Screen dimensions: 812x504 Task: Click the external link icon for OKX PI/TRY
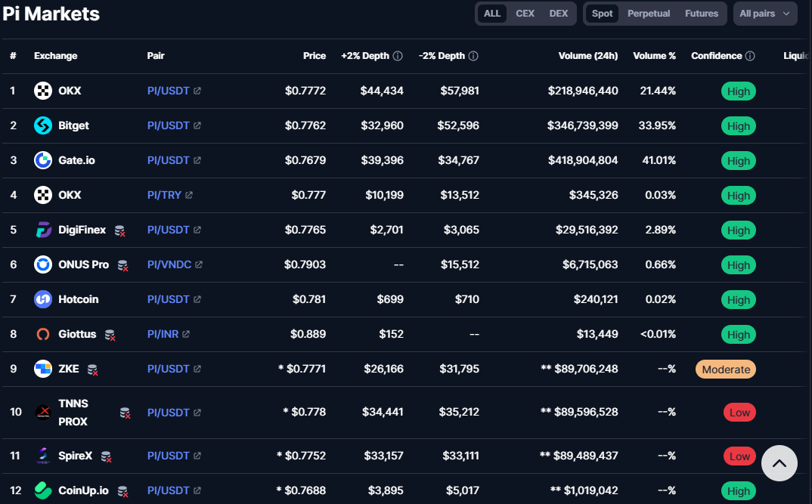click(x=189, y=195)
